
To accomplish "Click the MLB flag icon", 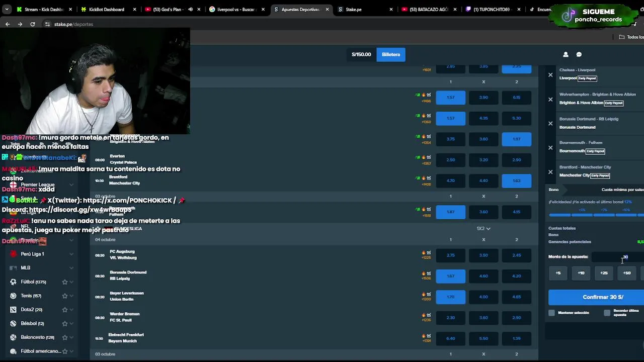I will [13, 267].
